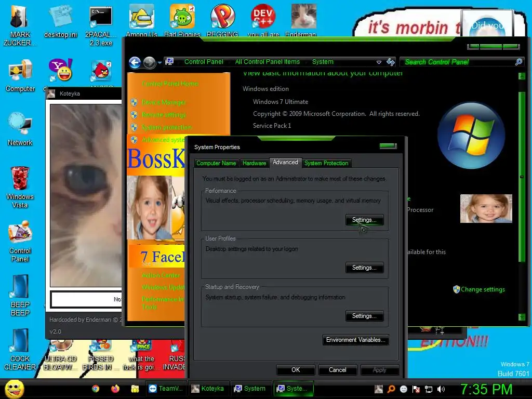The image size is (532, 399).
Task: Open System protection link in sidebar
Action: pyautogui.click(x=166, y=128)
